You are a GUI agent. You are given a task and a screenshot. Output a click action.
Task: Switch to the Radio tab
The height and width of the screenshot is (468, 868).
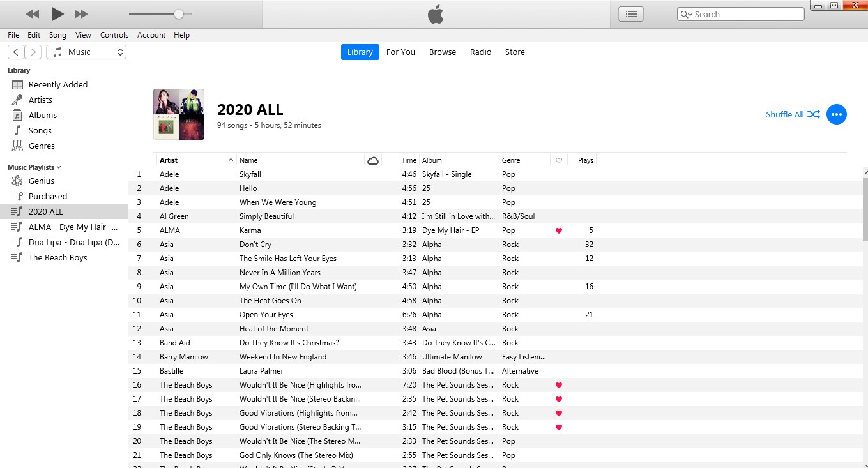[481, 52]
